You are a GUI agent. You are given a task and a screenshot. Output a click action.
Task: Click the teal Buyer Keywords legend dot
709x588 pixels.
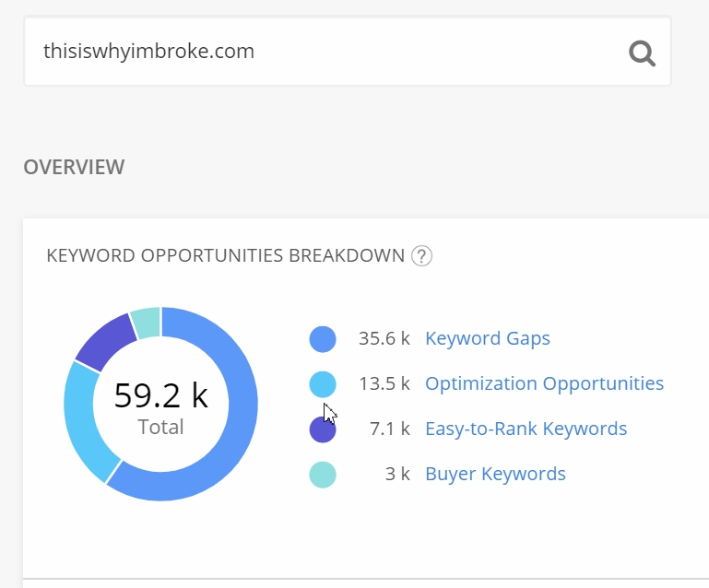323,475
